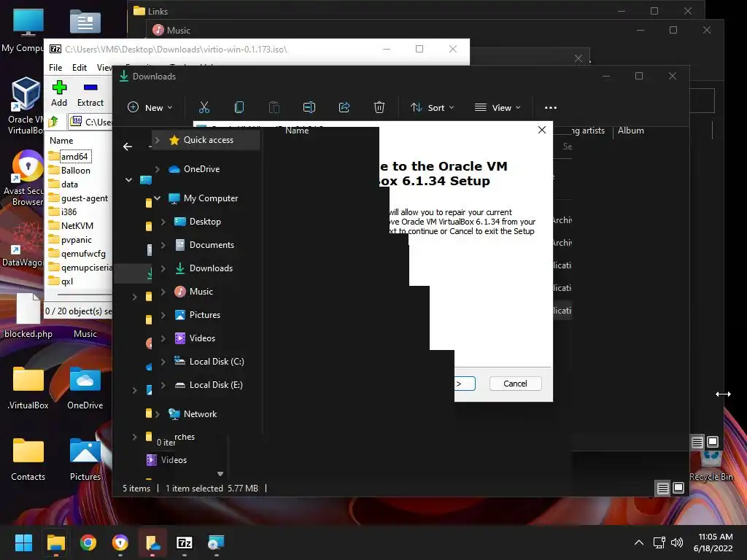The width and height of the screenshot is (747, 560).
Task: Click the Name column header in 7-Zip
Action: pos(61,141)
